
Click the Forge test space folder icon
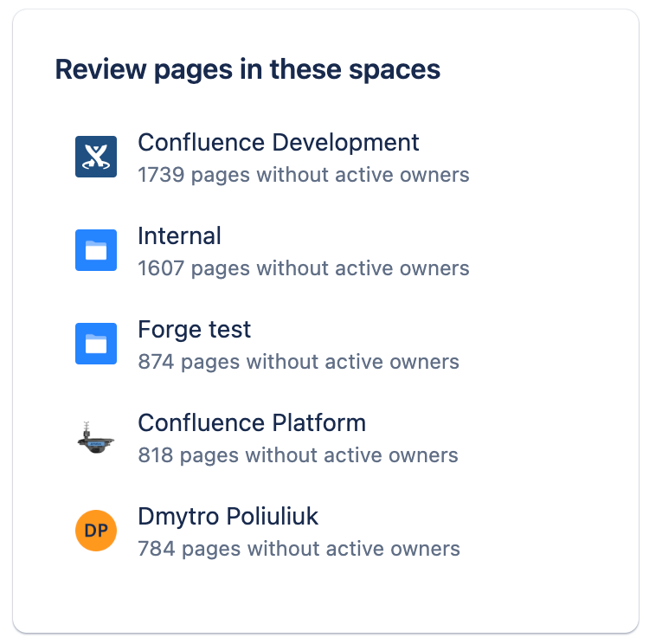(x=96, y=344)
